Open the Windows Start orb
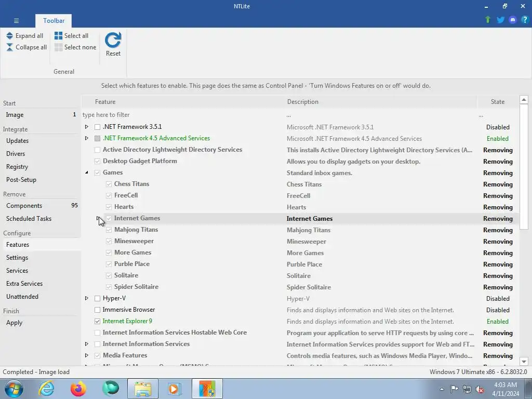Viewport: 532px width, 399px height. coord(14,389)
